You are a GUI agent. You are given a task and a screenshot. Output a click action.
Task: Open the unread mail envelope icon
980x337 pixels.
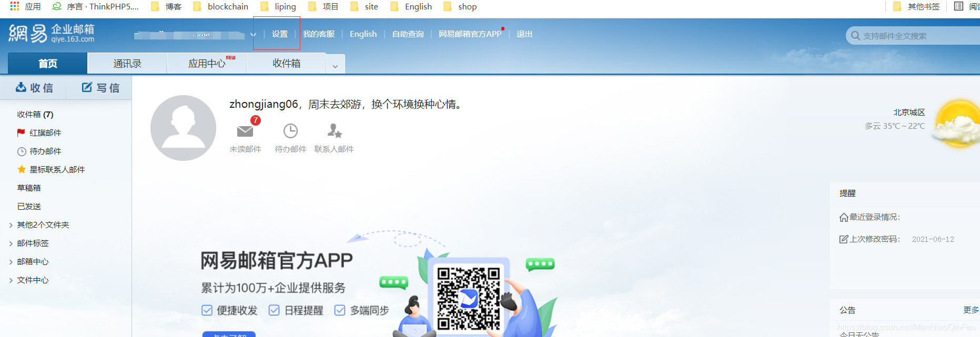[x=245, y=131]
